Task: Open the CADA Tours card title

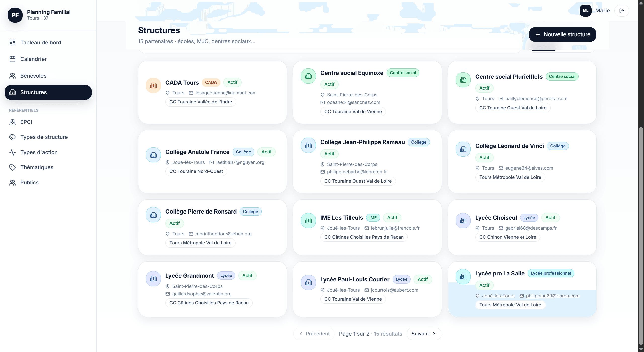Action: [182, 83]
